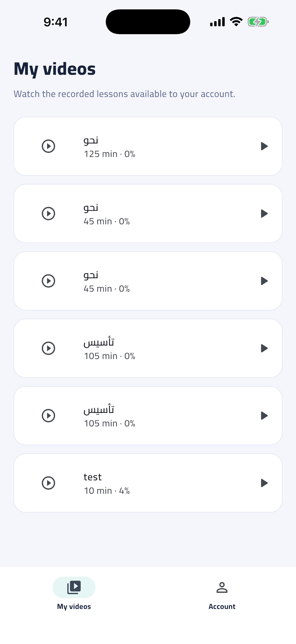Tap circled play icon on first تأسيس video
The width and height of the screenshot is (296, 644).
(x=48, y=348)
